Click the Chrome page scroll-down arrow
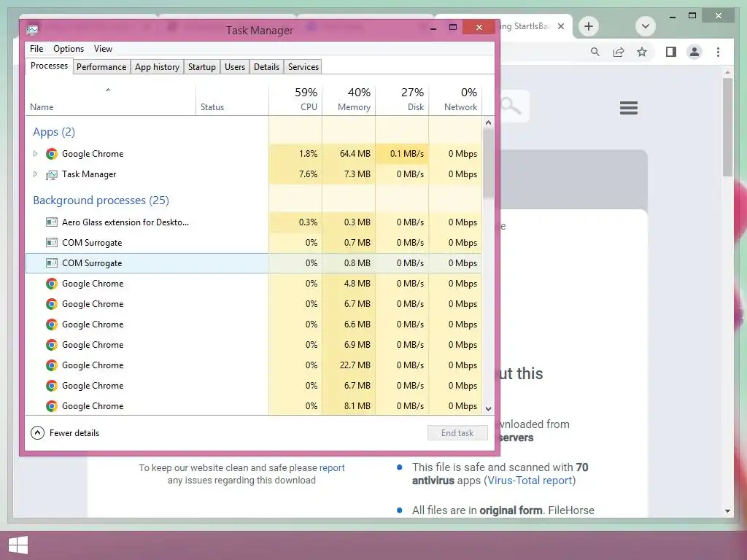Image resolution: width=747 pixels, height=560 pixels. 727,511
